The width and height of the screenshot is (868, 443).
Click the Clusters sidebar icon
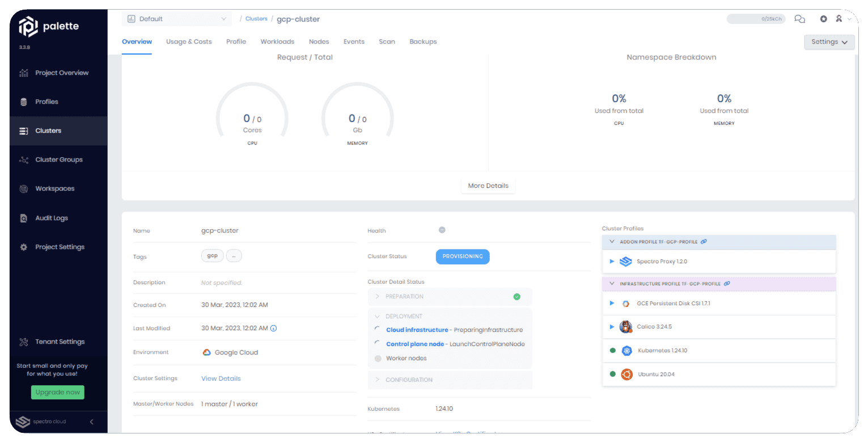[23, 131]
